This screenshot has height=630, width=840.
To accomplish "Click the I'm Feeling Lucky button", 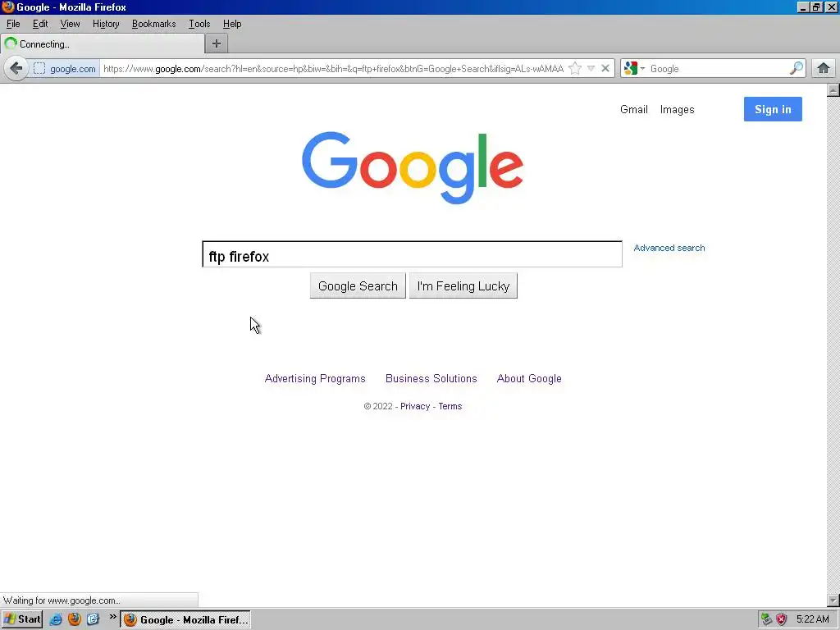I will (x=463, y=286).
